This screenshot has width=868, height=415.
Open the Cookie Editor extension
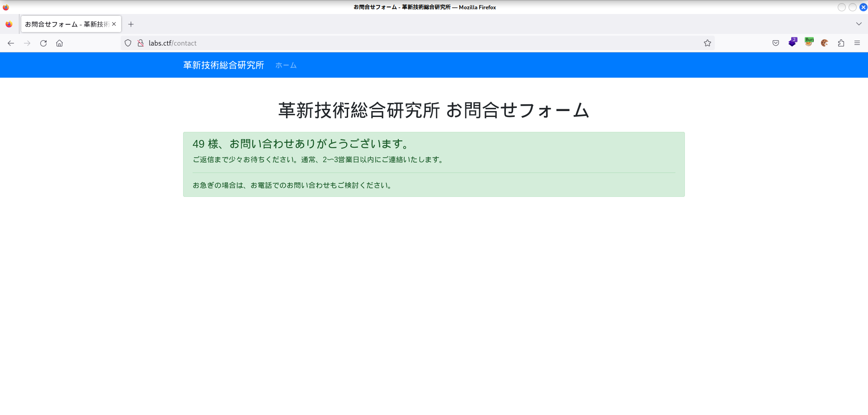point(825,43)
